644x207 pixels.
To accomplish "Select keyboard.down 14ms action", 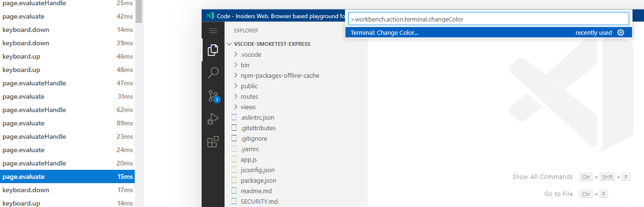I will pos(67,30).
